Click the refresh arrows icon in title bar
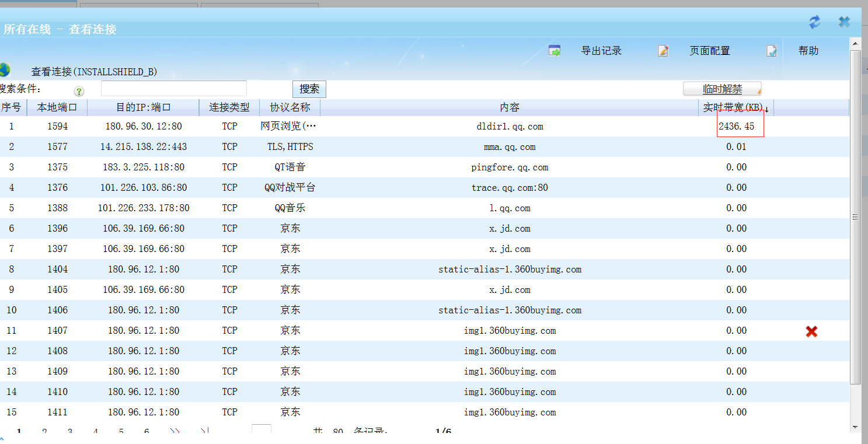 pyautogui.click(x=814, y=22)
